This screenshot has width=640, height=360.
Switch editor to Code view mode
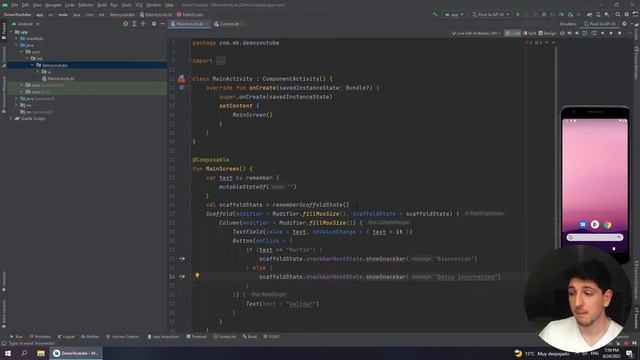click(513, 33)
